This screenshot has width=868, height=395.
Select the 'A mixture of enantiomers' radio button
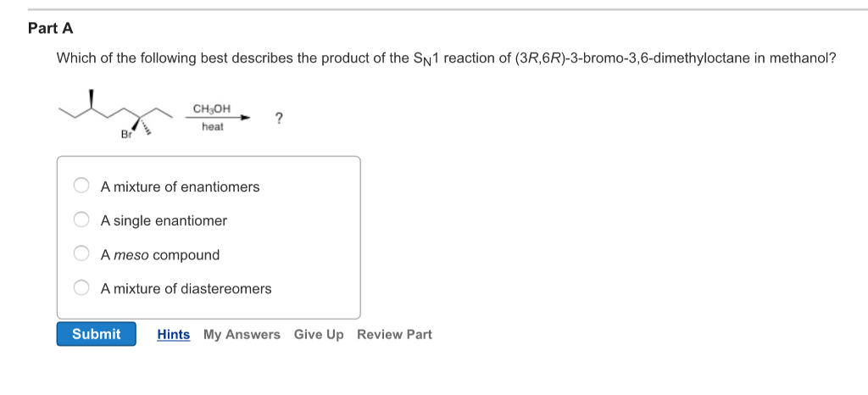tap(81, 186)
